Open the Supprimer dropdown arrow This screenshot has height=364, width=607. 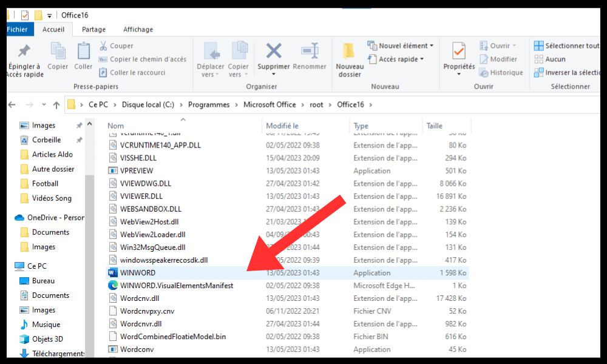(x=274, y=74)
